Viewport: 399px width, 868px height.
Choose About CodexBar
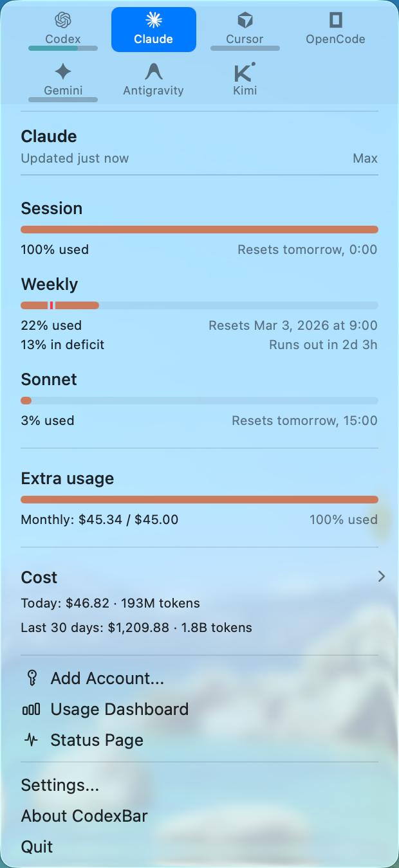84,816
